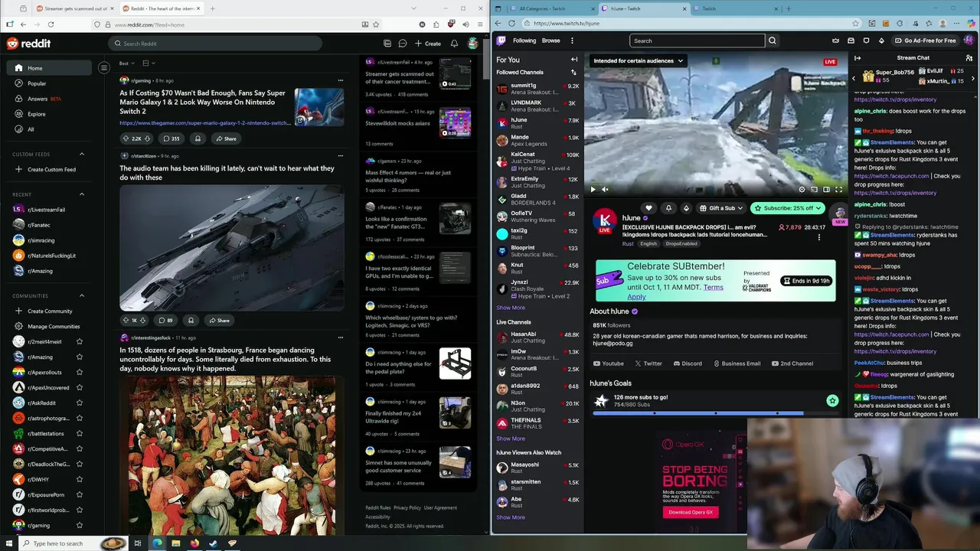Favorite r/battlestations community star
The height and width of the screenshot is (551, 980).
[x=80, y=434]
